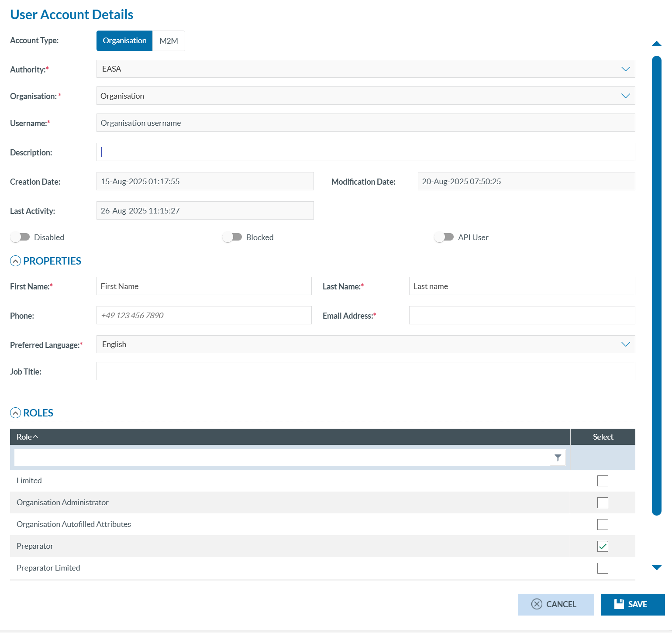Enable the Blocked toggle
This screenshot has width=672, height=633.
point(232,237)
